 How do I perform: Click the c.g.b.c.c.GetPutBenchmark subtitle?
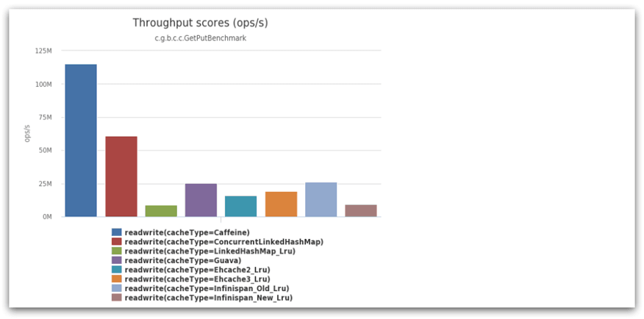coord(200,38)
